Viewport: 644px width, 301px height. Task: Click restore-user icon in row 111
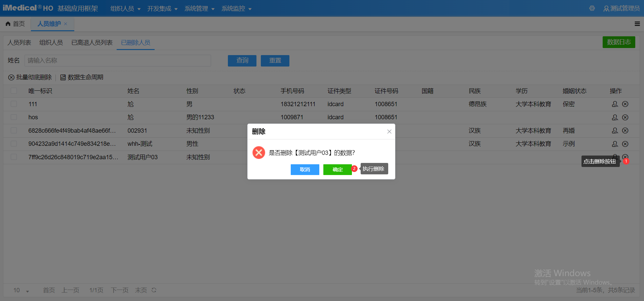615,104
